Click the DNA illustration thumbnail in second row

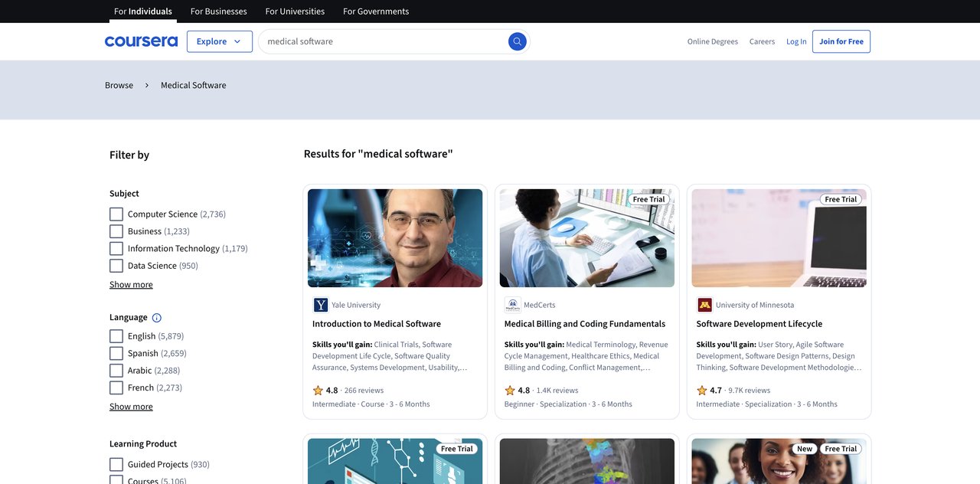[x=395, y=461]
